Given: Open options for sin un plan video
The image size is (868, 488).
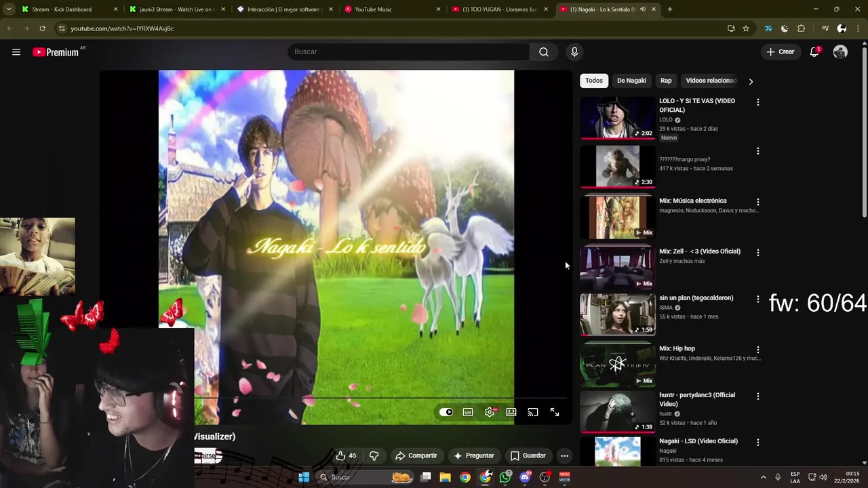Looking at the screenshot, I should (758, 299).
